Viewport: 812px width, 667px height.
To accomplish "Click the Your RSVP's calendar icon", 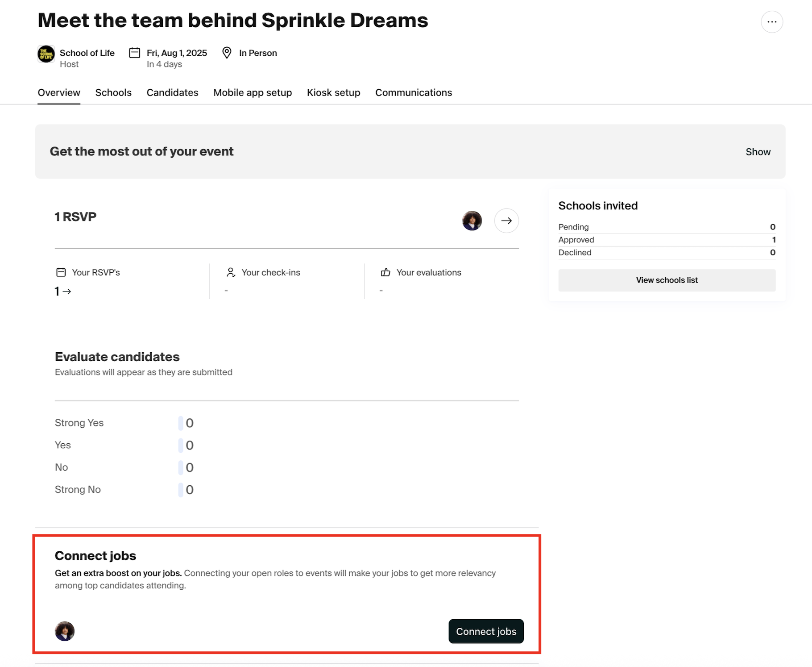I will point(61,272).
